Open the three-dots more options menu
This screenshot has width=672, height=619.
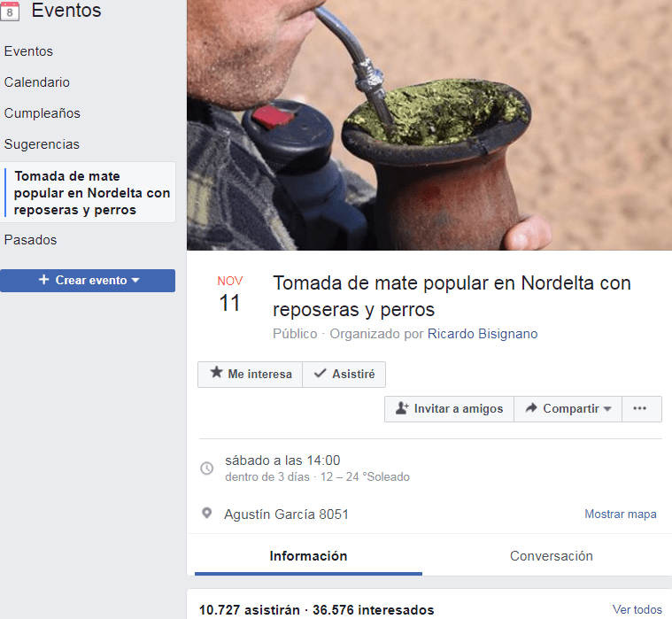point(640,408)
